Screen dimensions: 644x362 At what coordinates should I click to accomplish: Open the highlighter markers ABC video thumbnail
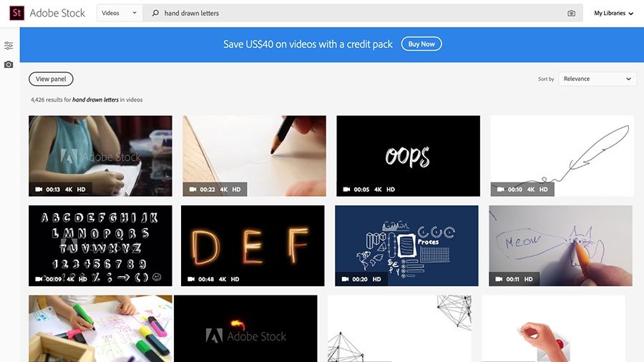[100, 328]
